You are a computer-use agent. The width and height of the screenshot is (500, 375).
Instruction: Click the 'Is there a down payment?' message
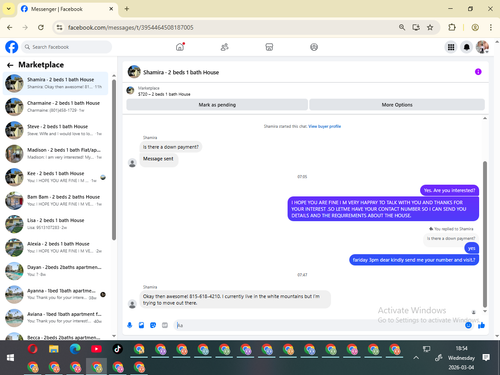point(170,147)
